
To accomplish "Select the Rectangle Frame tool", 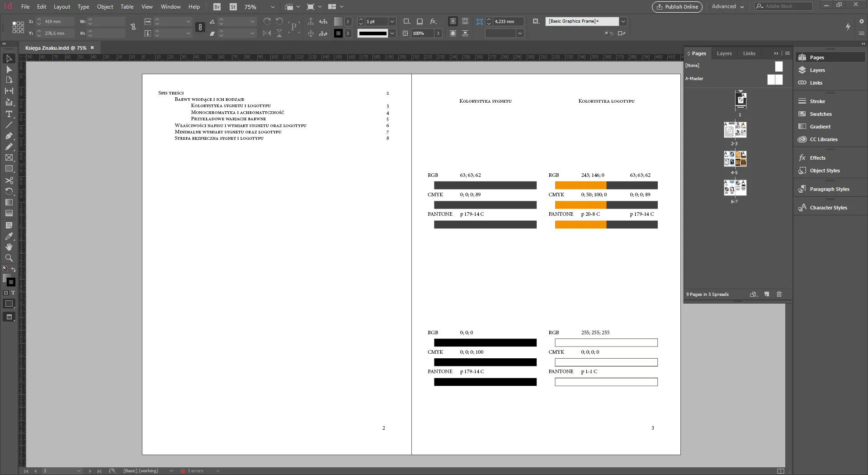I will click(9, 158).
